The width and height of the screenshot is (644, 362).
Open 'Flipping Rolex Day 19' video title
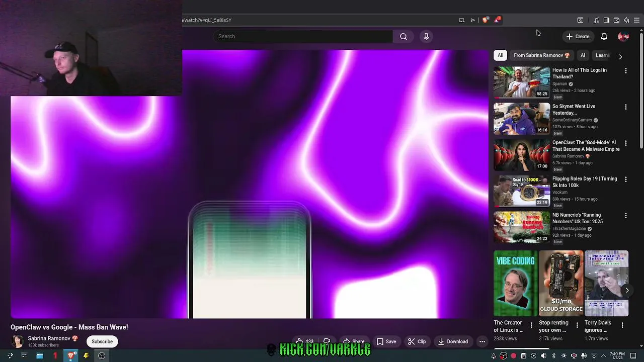click(585, 182)
